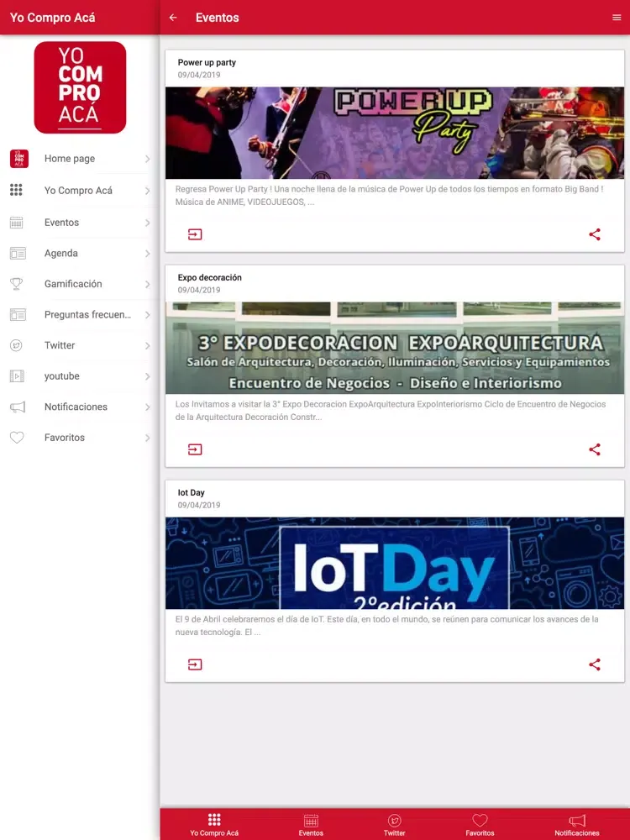Image resolution: width=630 pixels, height=840 pixels.
Task: Open Power up party details icon
Action: point(195,234)
